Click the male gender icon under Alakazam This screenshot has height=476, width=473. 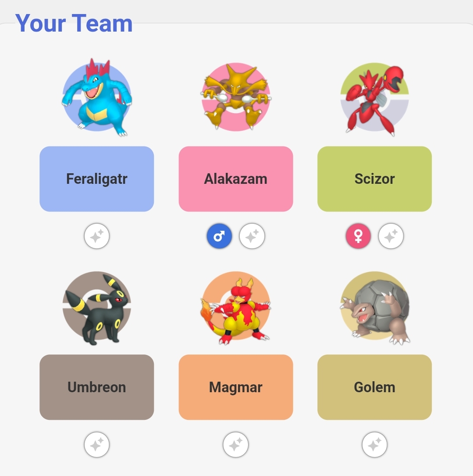[219, 236]
